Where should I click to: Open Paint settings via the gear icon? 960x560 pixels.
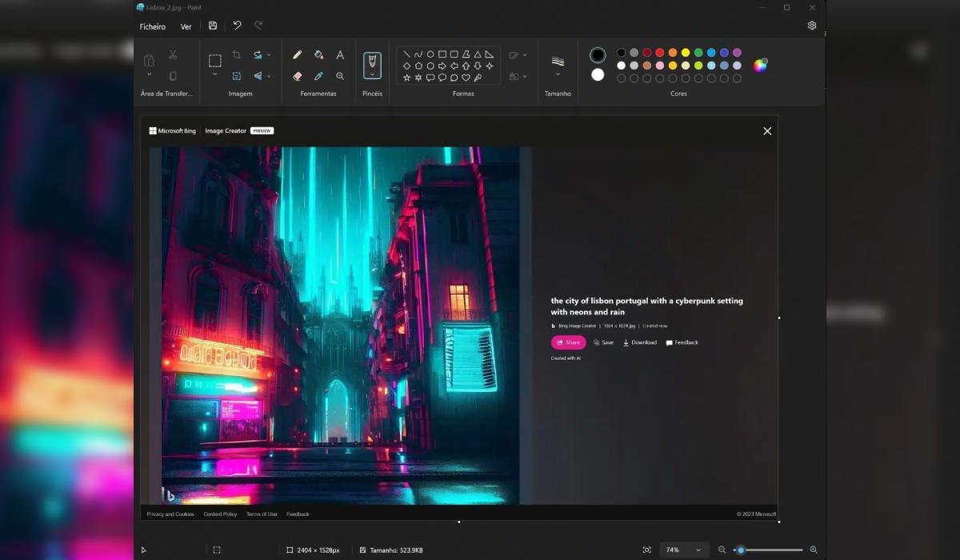tap(811, 25)
